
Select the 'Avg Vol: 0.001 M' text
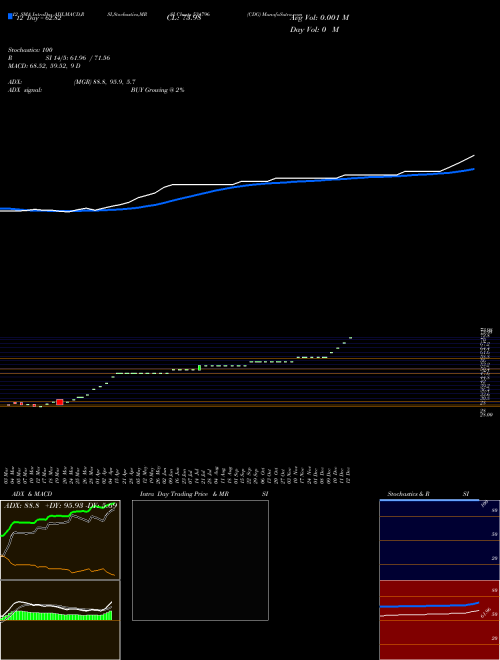point(319,17)
